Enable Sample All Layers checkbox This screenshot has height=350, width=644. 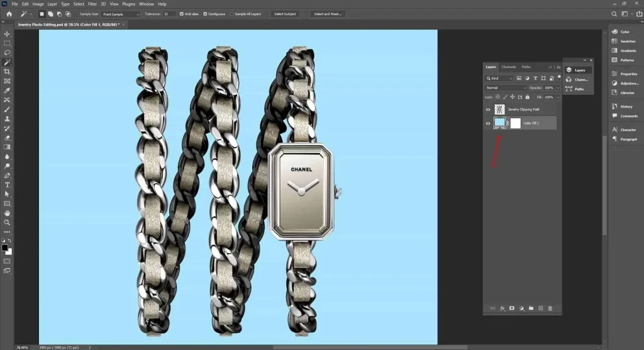coord(231,14)
